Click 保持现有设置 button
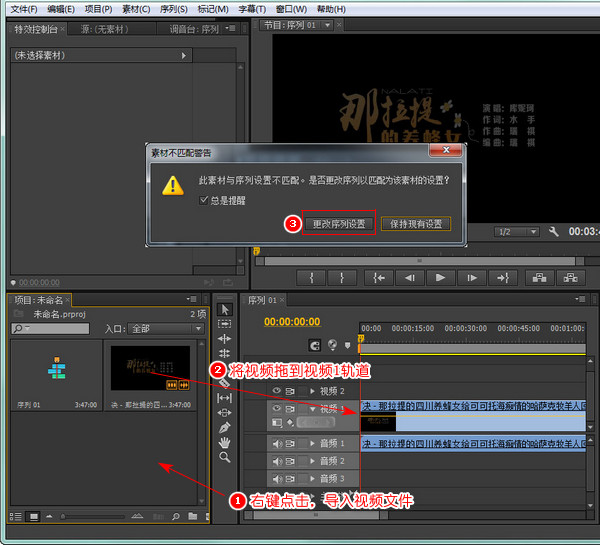This screenshot has width=600, height=545. click(x=416, y=224)
